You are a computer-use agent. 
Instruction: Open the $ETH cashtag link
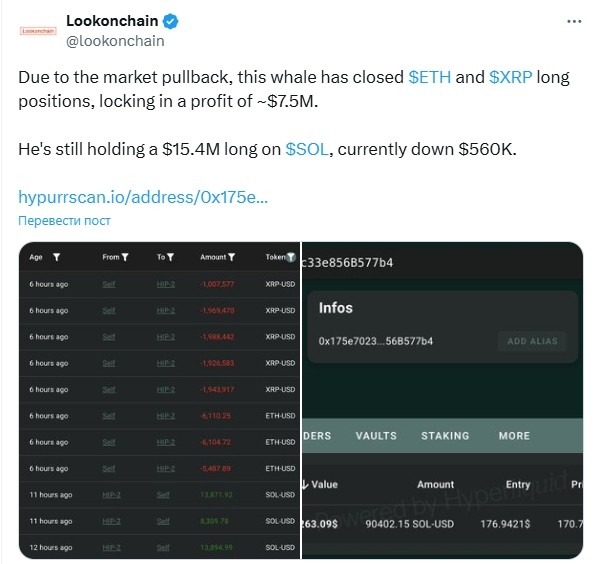point(429,77)
